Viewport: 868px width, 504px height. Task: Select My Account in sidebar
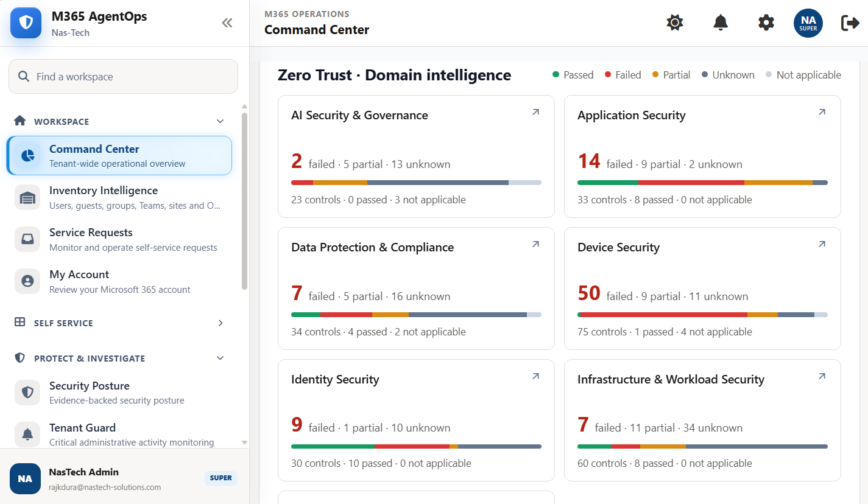pyautogui.click(x=119, y=282)
